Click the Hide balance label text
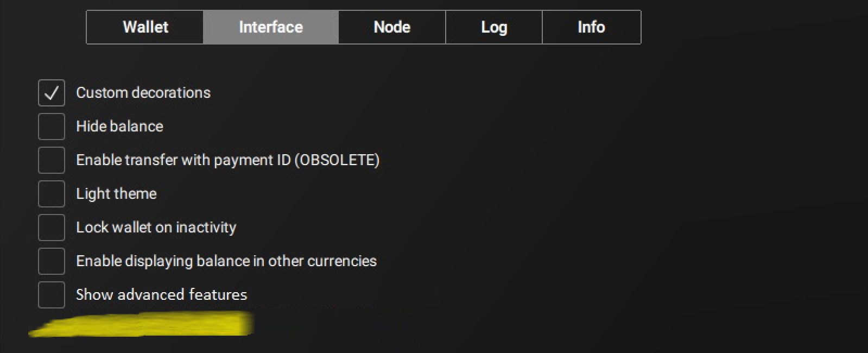 [119, 127]
